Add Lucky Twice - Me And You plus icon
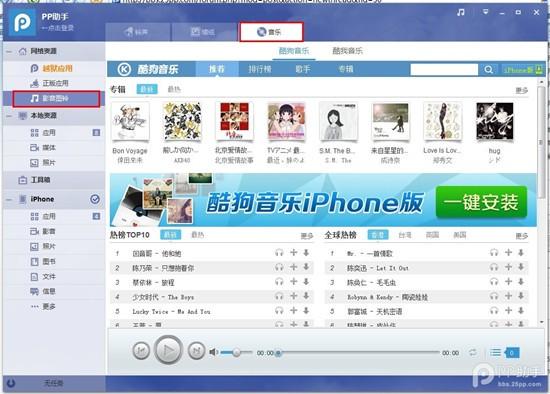Screen dimensions: 550x394 (x=294, y=310)
